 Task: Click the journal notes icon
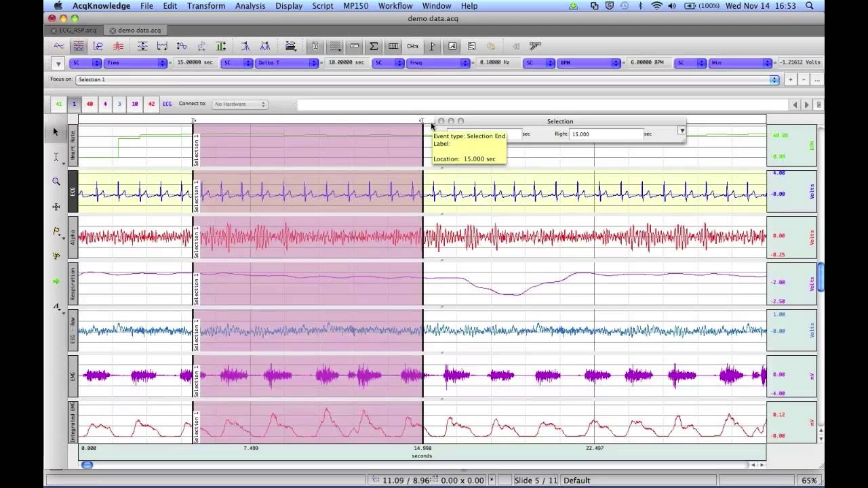click(472, 46)
